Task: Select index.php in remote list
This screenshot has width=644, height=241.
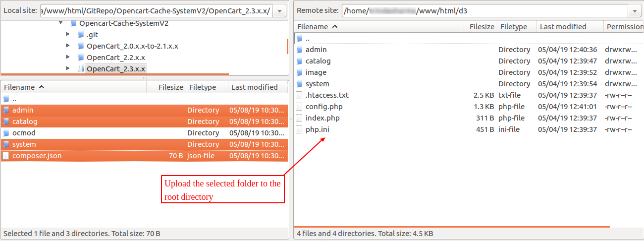Action: point(322,118)
